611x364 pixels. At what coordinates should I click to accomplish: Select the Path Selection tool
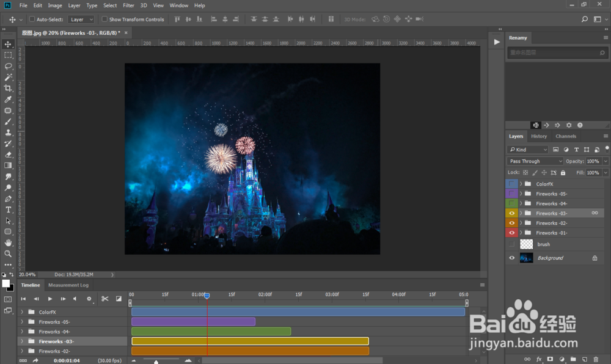[8, 220]
